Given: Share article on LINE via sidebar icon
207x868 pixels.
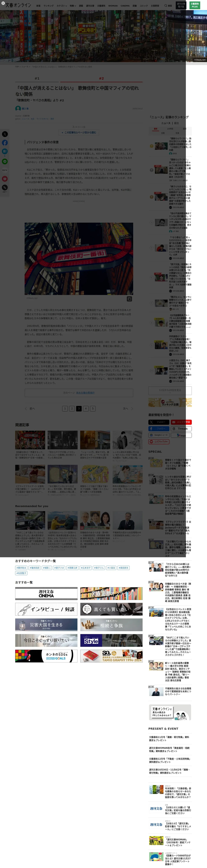Looking at the screenshot, I should (x=5, y=161).
